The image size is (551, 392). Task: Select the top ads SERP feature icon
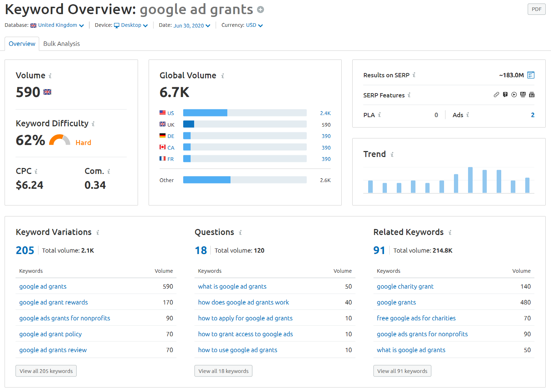pos(523,95)
